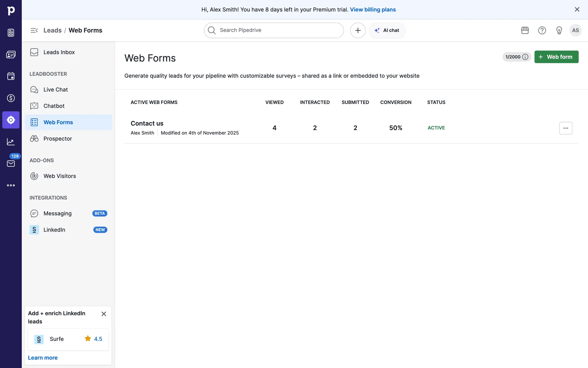This screenshot has width=588, height=368.
Task: Open the mail inbox with 129 badge
Action: pyautogui.click(x=11, y=163)
